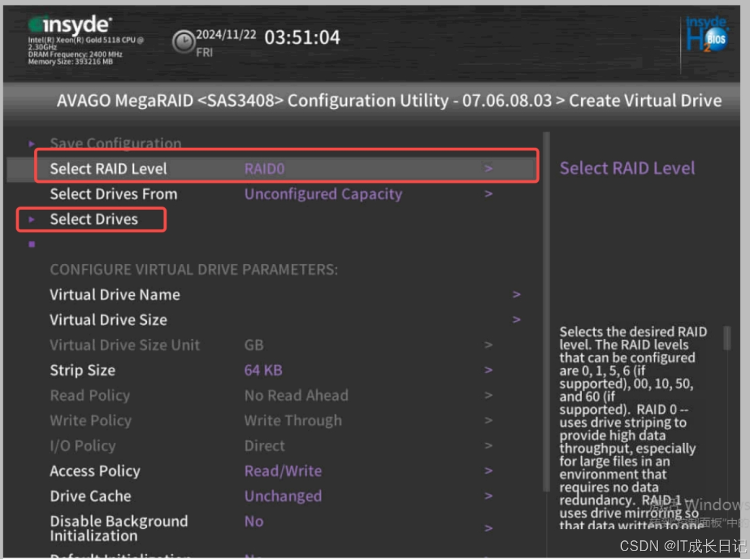Screen dimensions: 750x560
Task: Select the Virtual Drive Size field
Action: point(108,320)
